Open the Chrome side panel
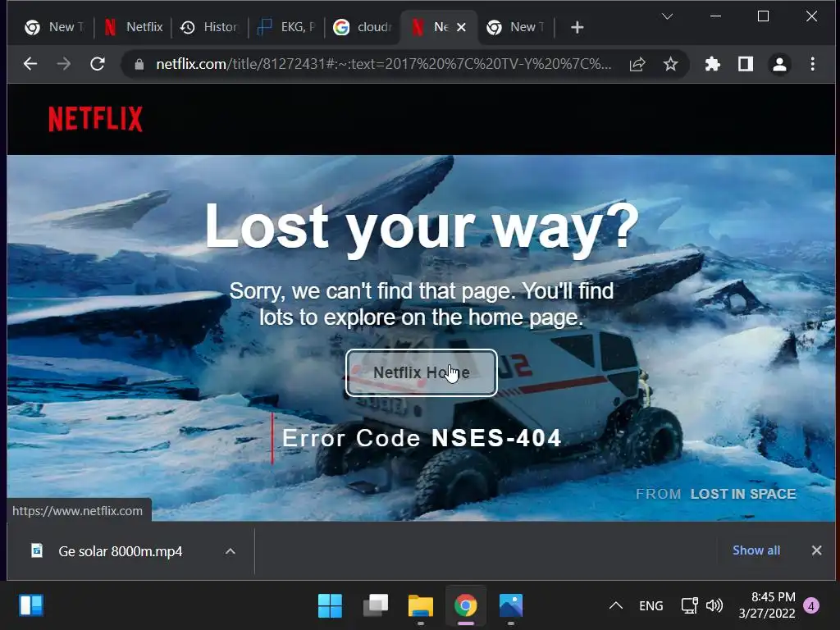This screenshot has width=840, height=630. (745, 64)
